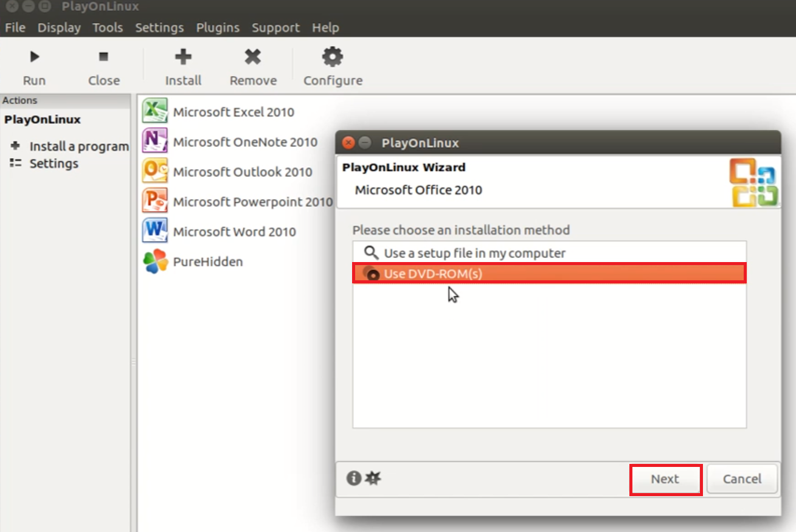
Task: Choose 'Use a setup file in my computer'
Action: click(x=549, y=253)
